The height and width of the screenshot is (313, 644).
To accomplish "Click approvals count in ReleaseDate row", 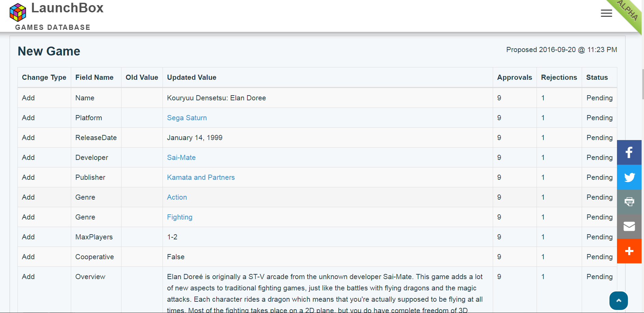I will tap(499, 138).
